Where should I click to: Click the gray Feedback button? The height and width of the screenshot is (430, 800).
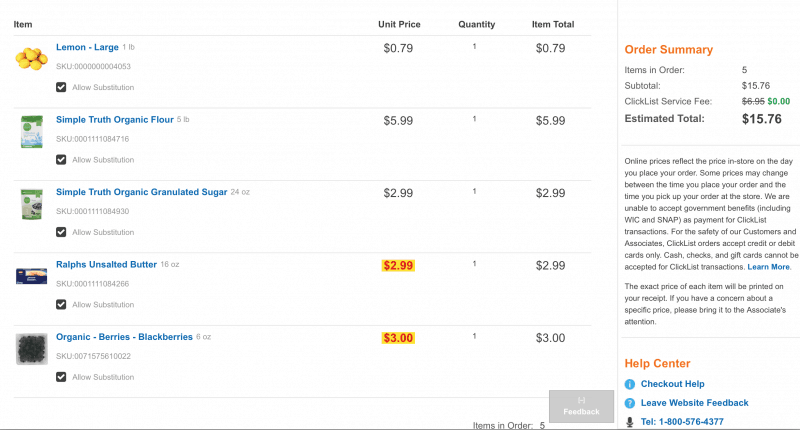582,407
